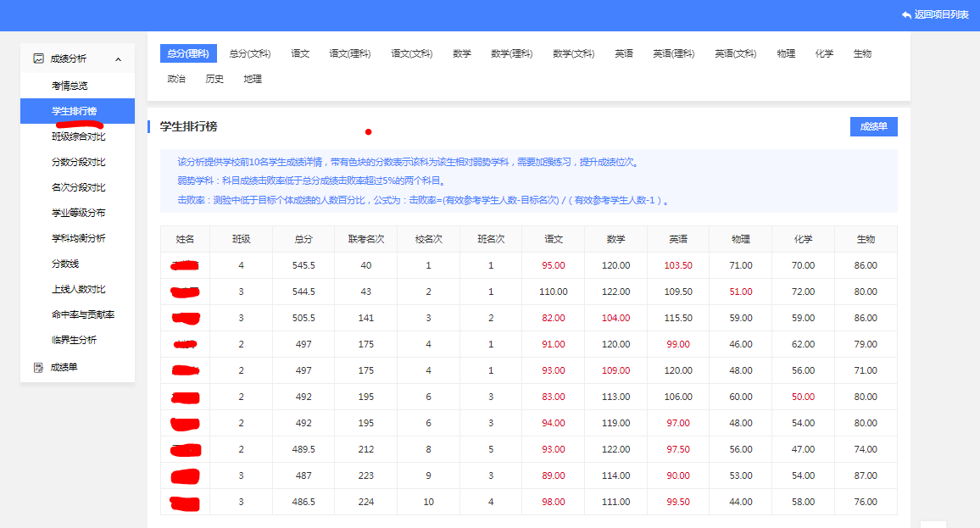Open 命中率与贡献率 in sidebar
This screenshot has width=980, height=528.
click(83, 314)
